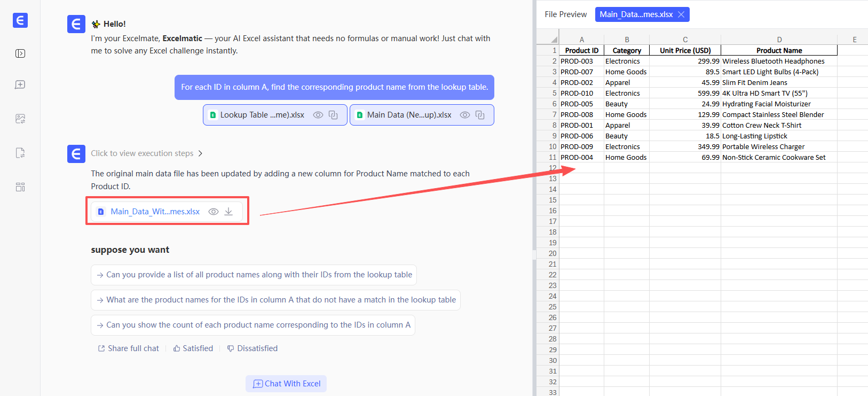Switch to the Main_Data...mes.xlsx preview tab

pos(636,14)
